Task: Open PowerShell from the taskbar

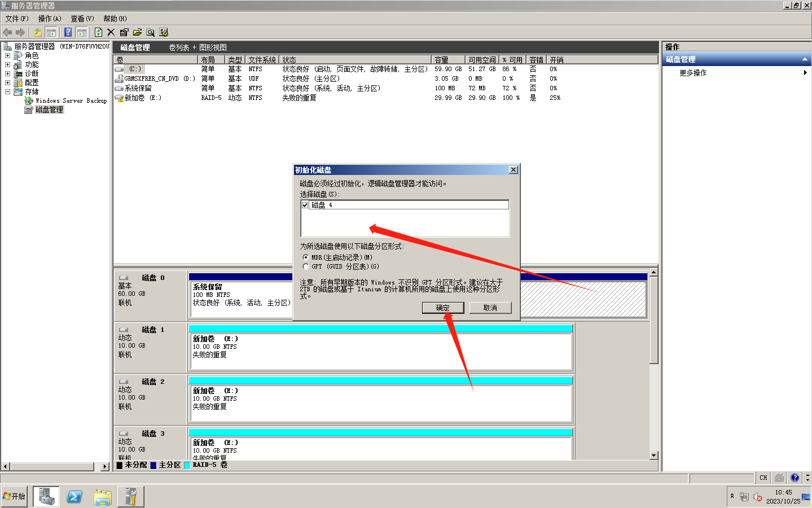Action: tap(74, 496)
